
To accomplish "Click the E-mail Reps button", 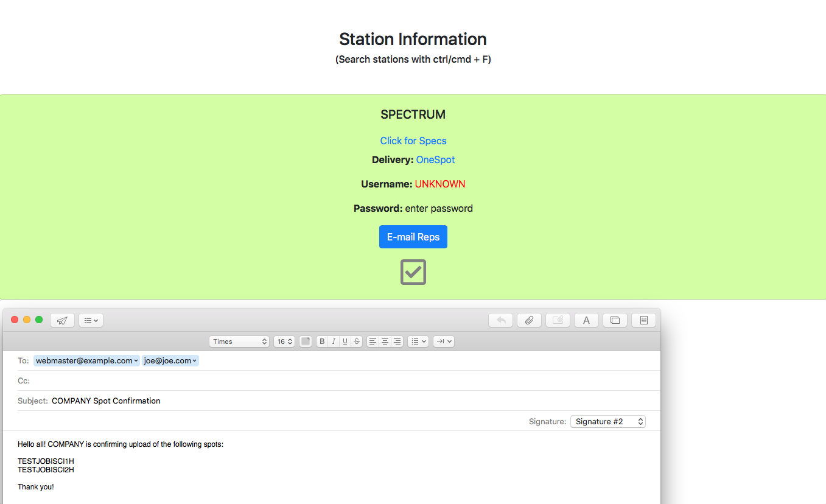I will point(413,237).
